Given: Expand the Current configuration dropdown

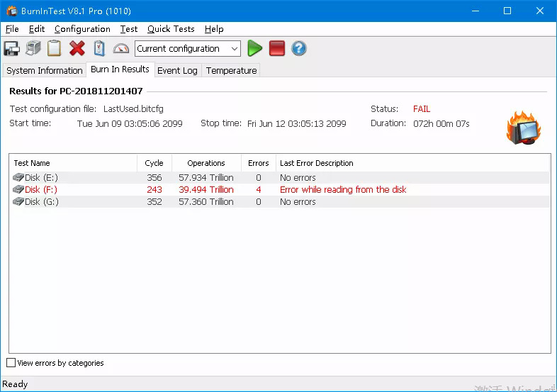Looking at the screenshot, I should (x=235, y=49).
